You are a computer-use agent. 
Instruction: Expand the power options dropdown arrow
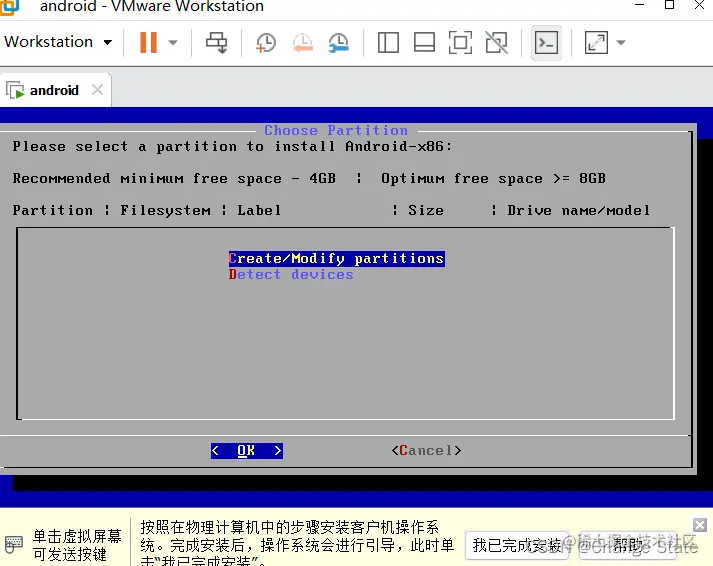pyautogui.click(x=172, y=43)
